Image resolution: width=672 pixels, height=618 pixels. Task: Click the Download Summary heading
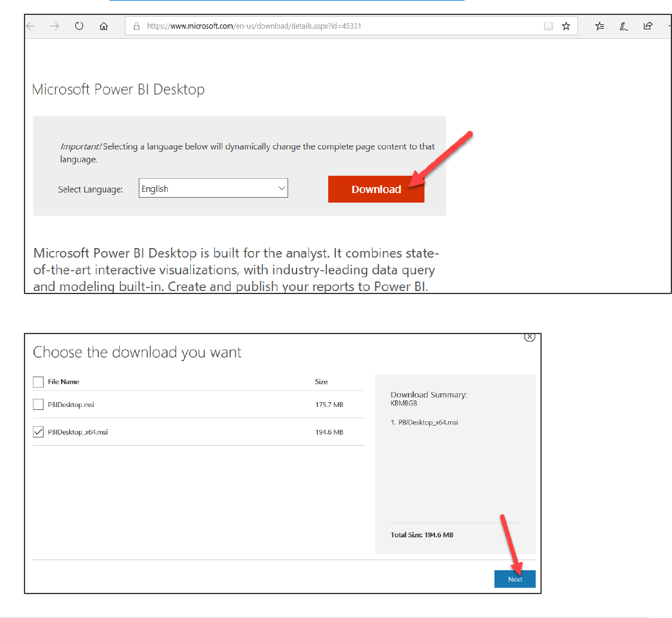429,394
